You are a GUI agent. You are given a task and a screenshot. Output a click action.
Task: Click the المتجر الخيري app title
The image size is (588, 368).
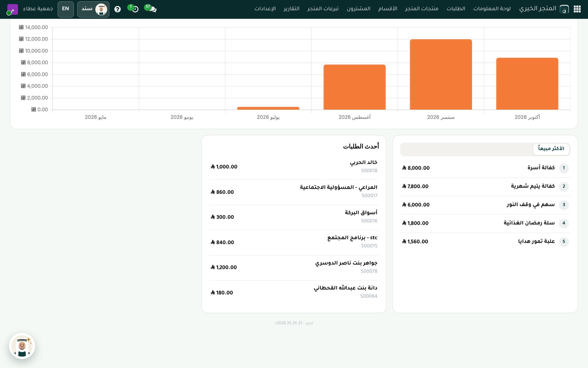pos(538,9)
